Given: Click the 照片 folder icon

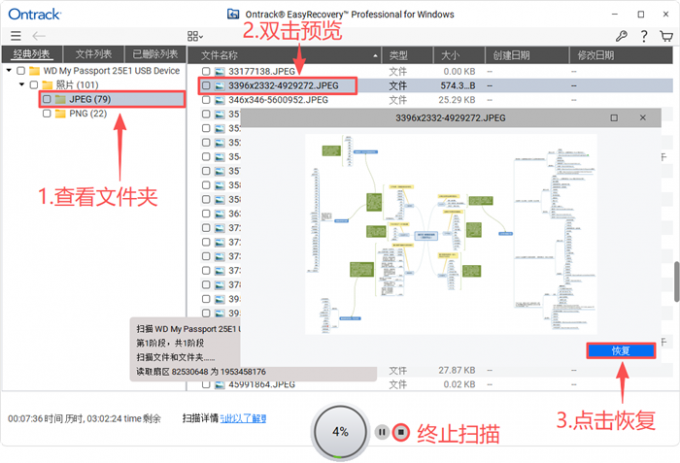Looking at the screenshot, I should [x=47, y=85].
